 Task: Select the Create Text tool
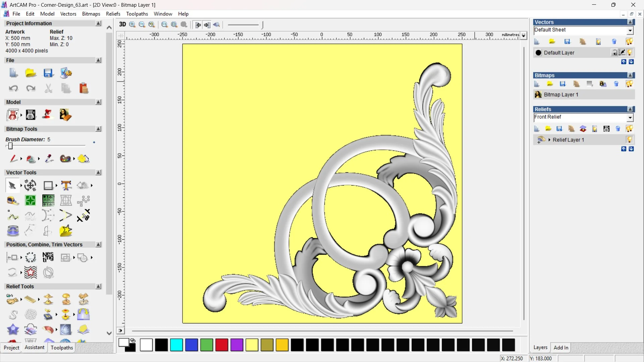point(66,185)
